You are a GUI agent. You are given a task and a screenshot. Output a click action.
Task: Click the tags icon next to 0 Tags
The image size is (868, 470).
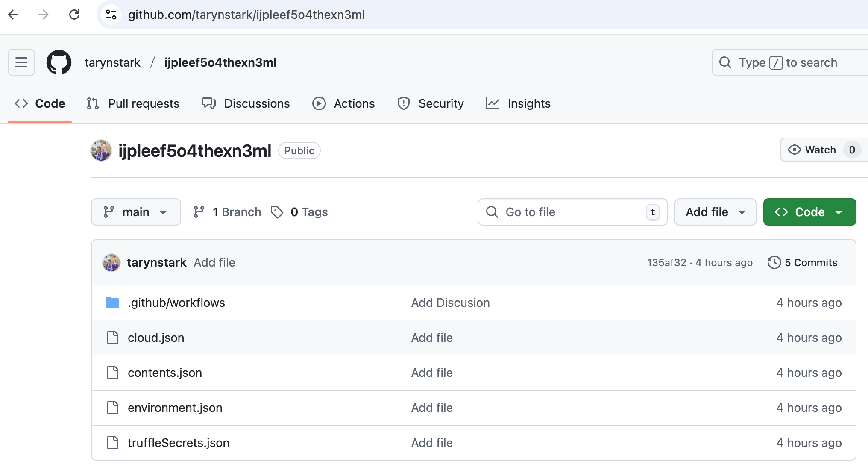[277, 212]
